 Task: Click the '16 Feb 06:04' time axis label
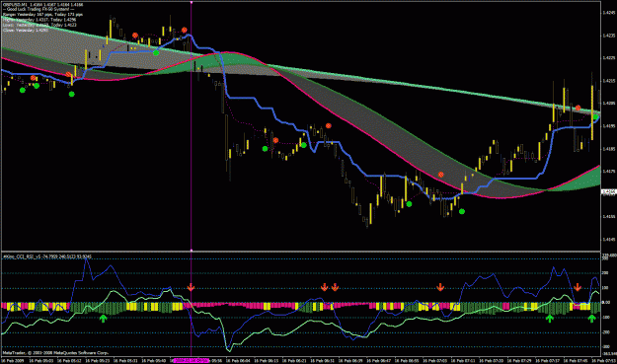click(x=239, y=360)
